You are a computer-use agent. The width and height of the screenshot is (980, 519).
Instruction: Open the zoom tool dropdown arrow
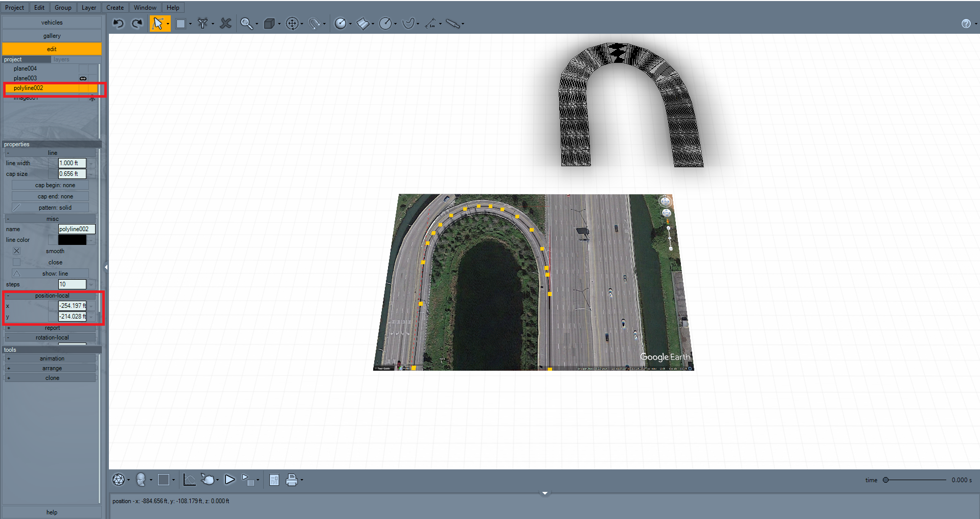[257, 24]
